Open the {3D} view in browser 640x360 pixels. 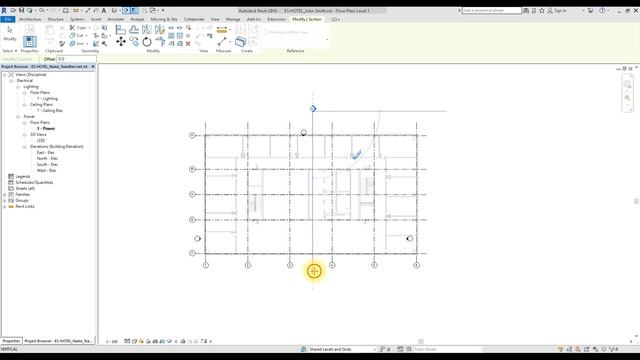(41, 140)
